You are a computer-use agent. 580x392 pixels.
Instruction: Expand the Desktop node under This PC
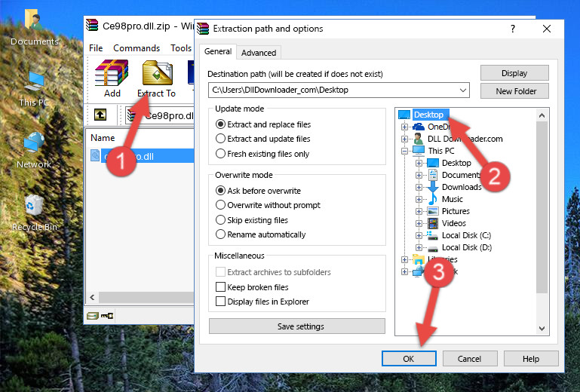(x=419, y=163)
